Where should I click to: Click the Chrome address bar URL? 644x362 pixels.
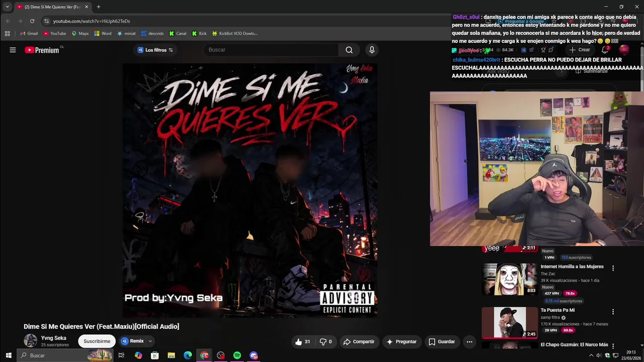[92, 21]
